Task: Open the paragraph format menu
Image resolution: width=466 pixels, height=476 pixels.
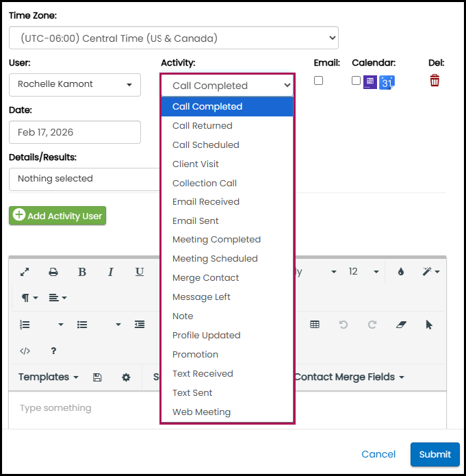Action: [x=29, y=298]
